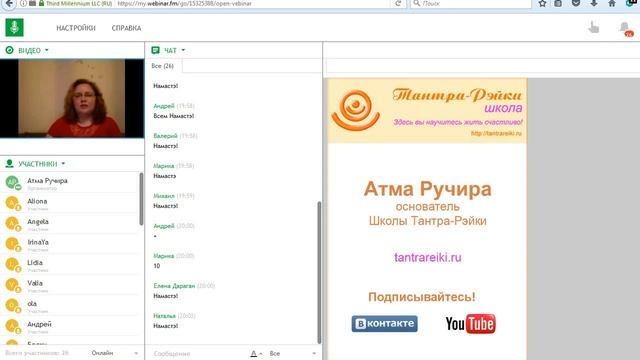Click the ВИДЕО panel circle icon
Viewport: 640px width, 360px height.
click(x=9, y=50)
